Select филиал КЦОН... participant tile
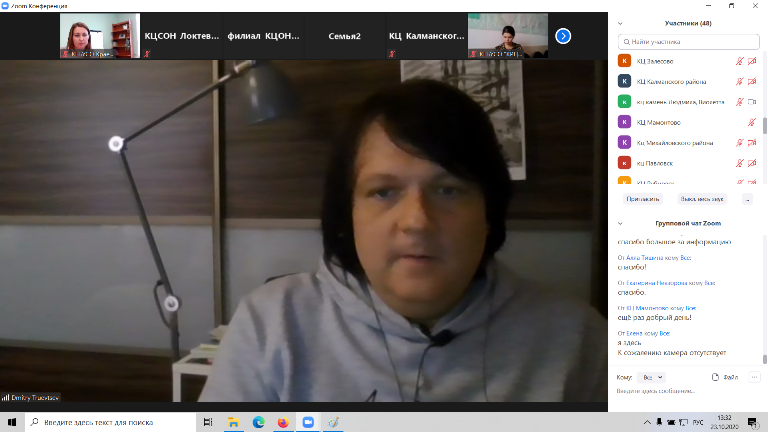Viewport: 768px width, 432px height. click(x=263, y=36)
